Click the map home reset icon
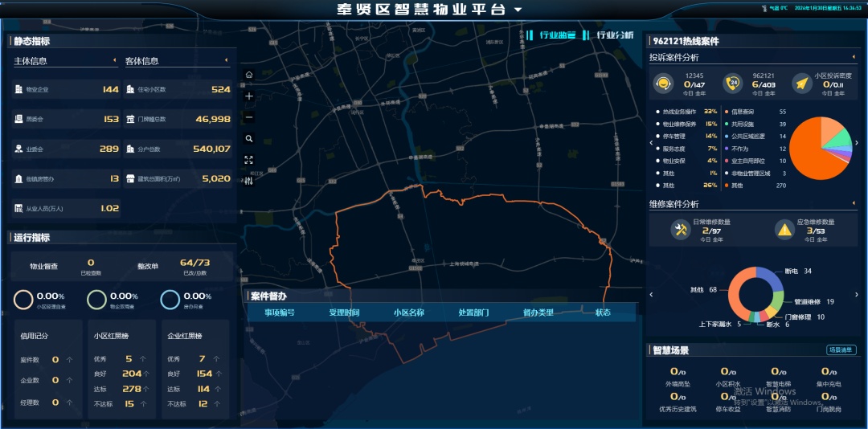 pyautogui.click(x=249, y=75)
